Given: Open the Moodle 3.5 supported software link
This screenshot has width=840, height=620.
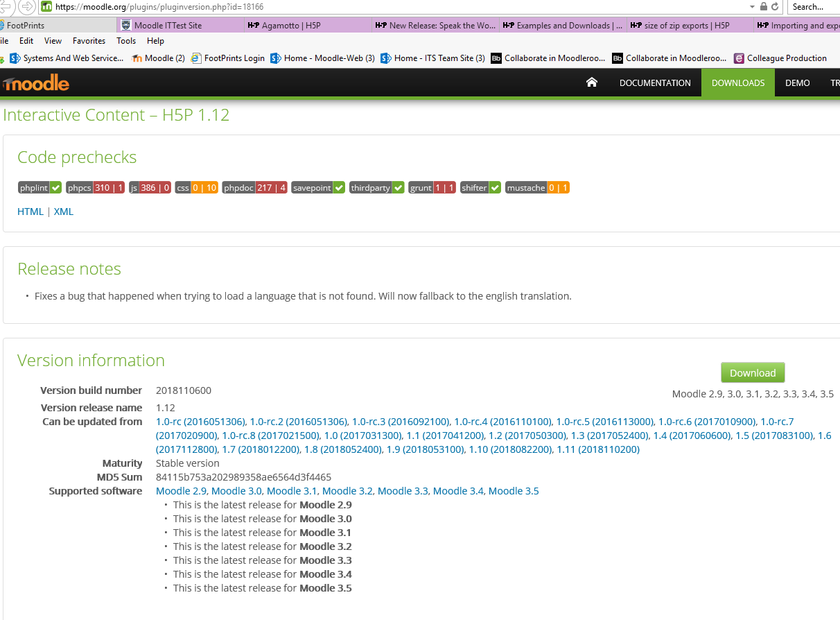Looking at the screenshot, I should tap(514, 491).
